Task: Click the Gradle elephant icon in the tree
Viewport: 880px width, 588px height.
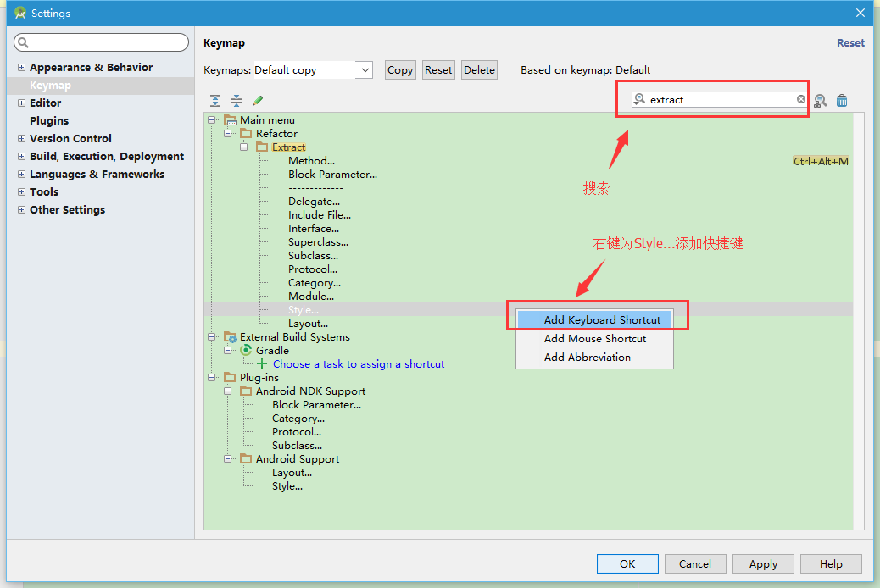Action: [x=246, y=350]
